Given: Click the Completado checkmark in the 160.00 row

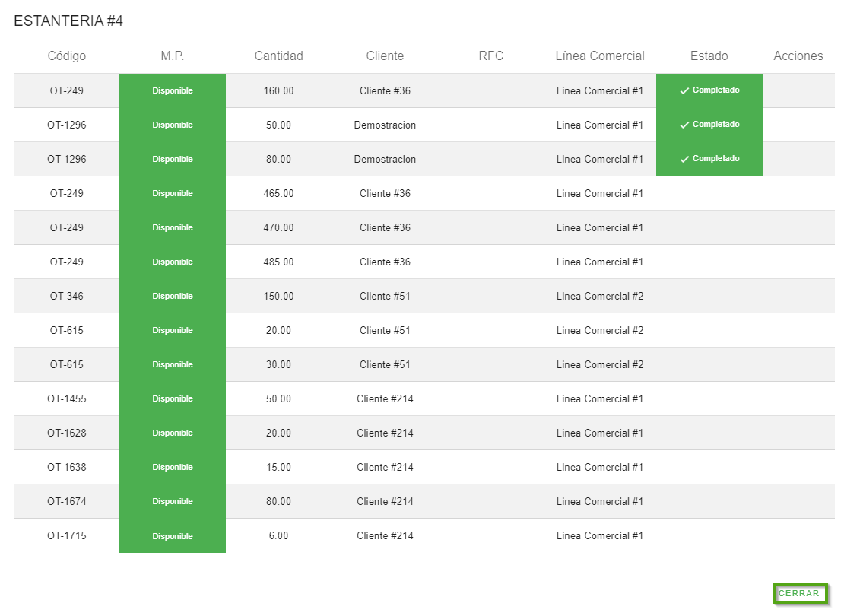Looking at the screenshot, I should 684,90.
